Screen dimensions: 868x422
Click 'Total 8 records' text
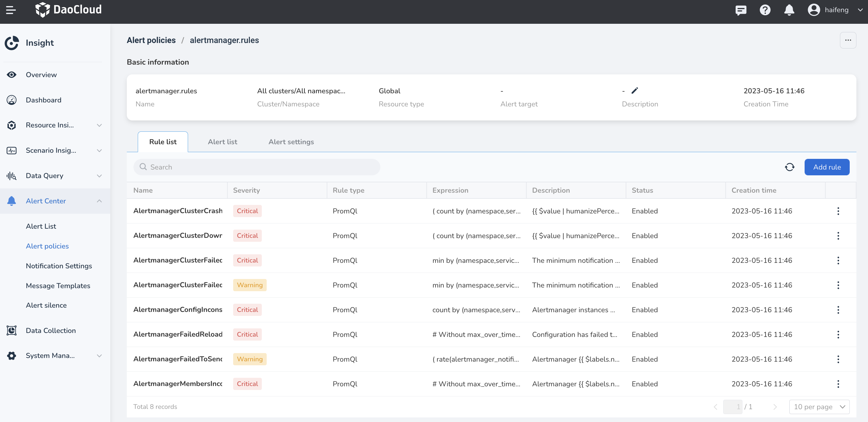(x=155, y=407)
